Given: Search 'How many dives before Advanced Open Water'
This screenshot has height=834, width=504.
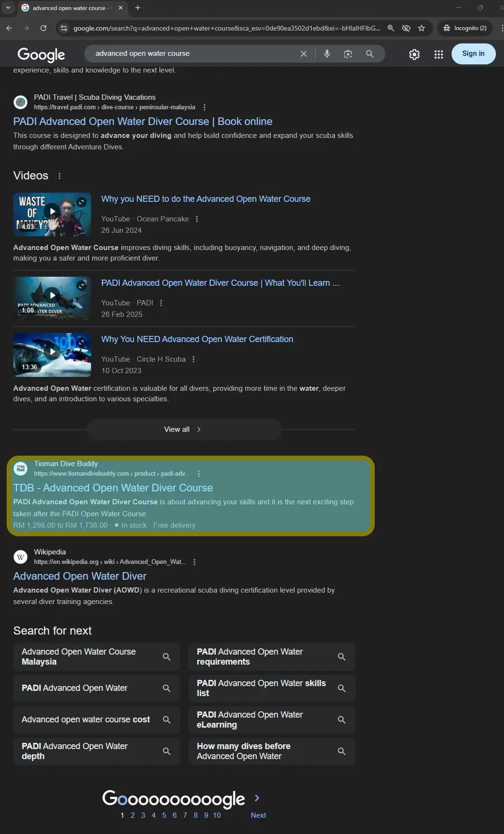Looking at the screenshot, I should click(x=272, y=751).
